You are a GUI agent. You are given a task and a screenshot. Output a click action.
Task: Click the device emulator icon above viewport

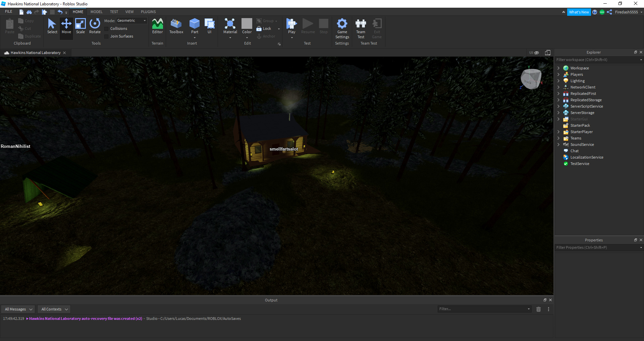(x=548, y=53)
